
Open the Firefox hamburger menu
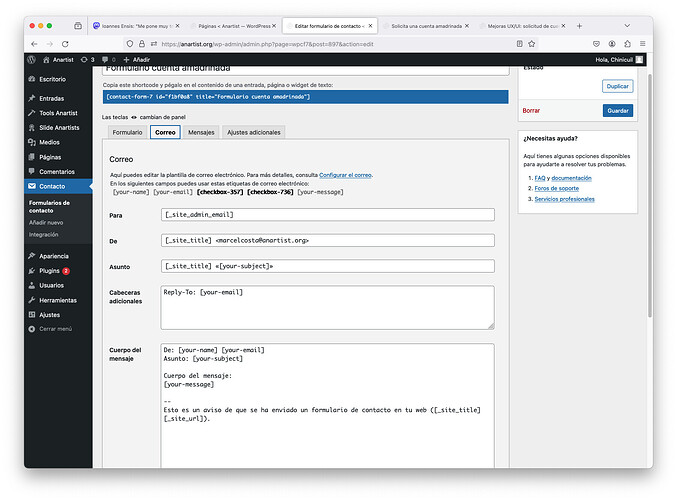640,43
